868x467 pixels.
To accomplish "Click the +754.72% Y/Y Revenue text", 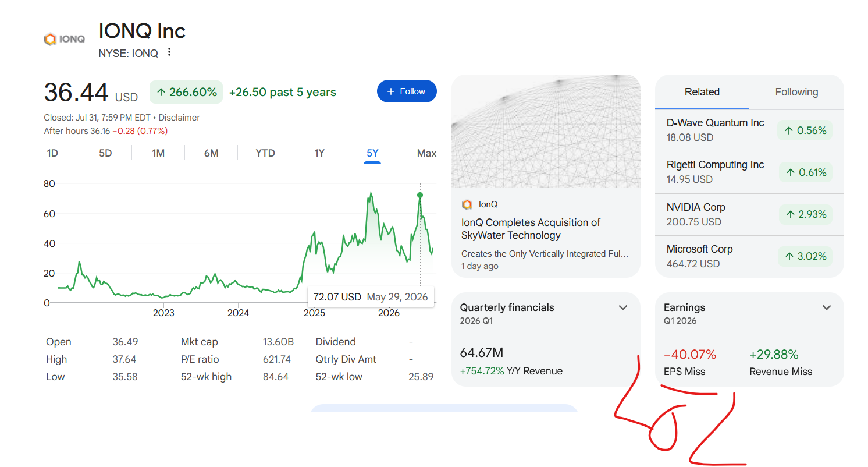I will (x=511, y=371).
